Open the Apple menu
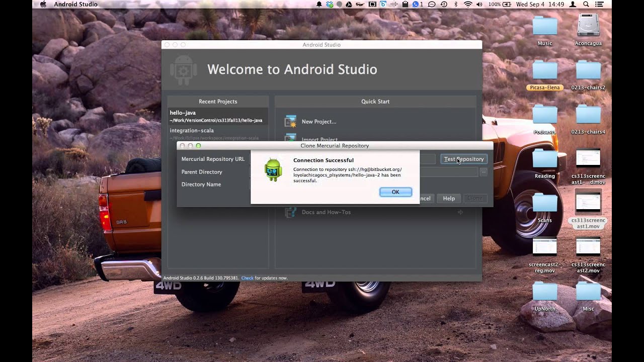Viewport: 644px width, 362px height. [x=43, y=5]
